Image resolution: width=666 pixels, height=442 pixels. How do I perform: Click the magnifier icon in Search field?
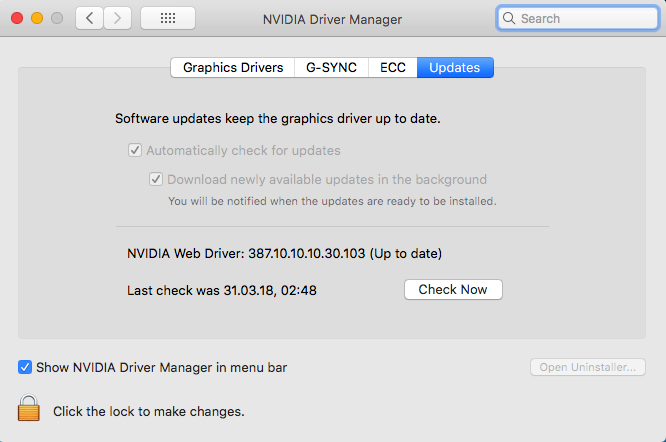coord(508,18)
